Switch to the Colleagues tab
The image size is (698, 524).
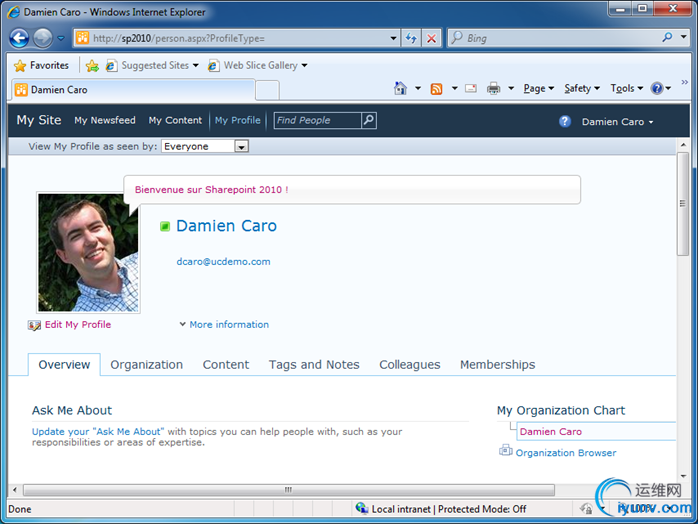coord(410,365)
